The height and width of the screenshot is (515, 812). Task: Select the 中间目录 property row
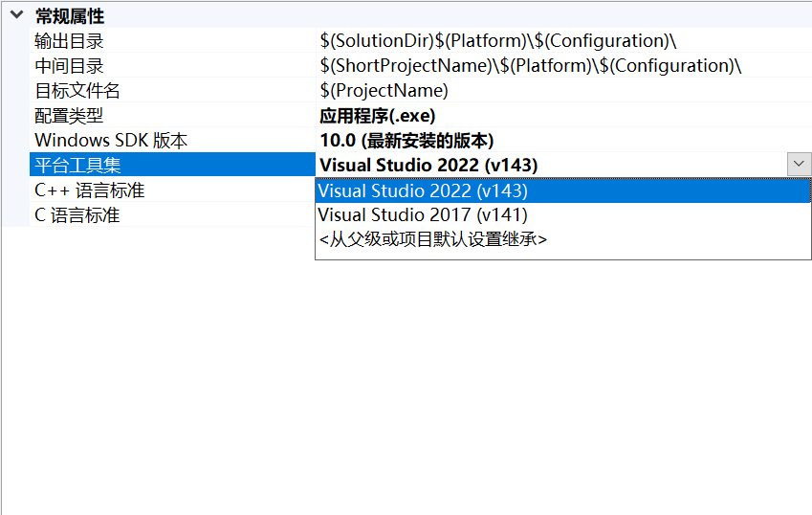pos(421,65)
